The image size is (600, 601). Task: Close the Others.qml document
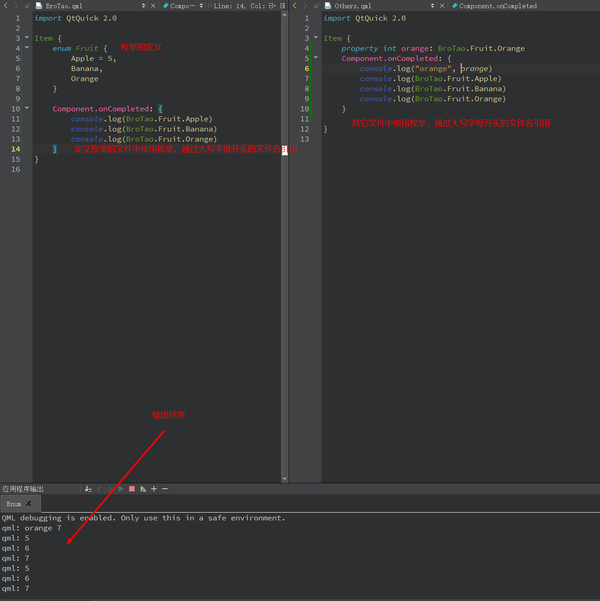[x=442, y=6]
